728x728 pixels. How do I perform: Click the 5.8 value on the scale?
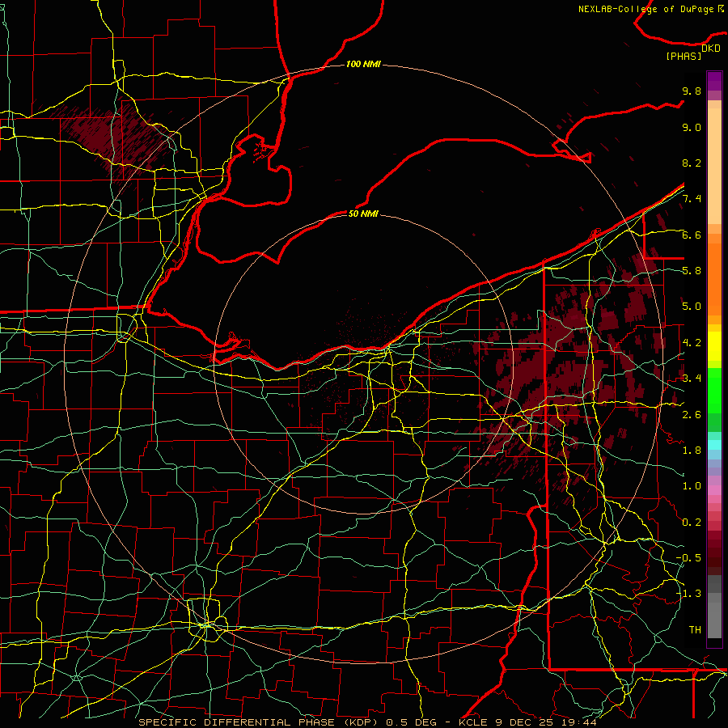[692, 271]
